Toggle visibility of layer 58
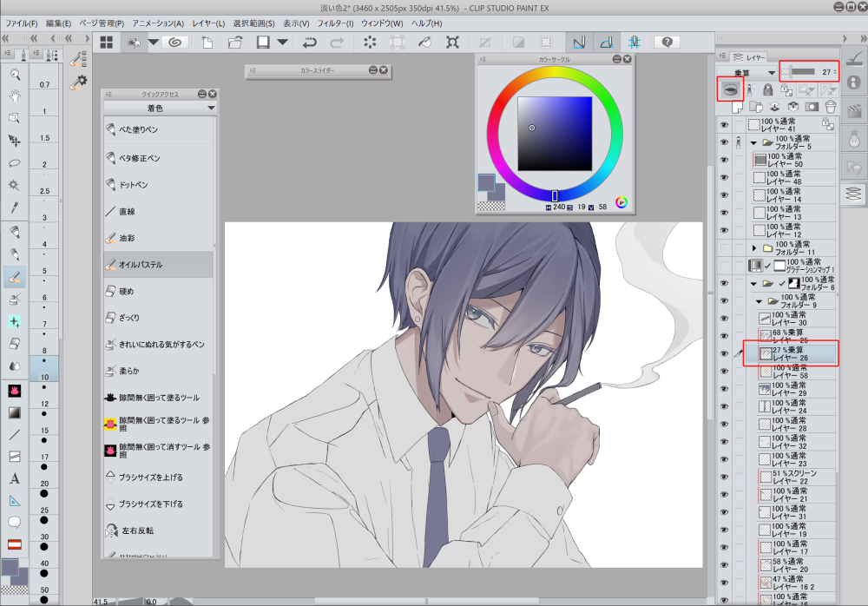This screenshot has width=868, height=606. point(724,373)
